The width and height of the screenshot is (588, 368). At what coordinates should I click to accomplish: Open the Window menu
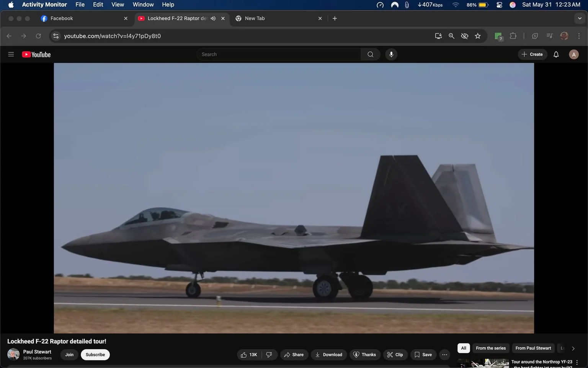[x=143, y=5]
